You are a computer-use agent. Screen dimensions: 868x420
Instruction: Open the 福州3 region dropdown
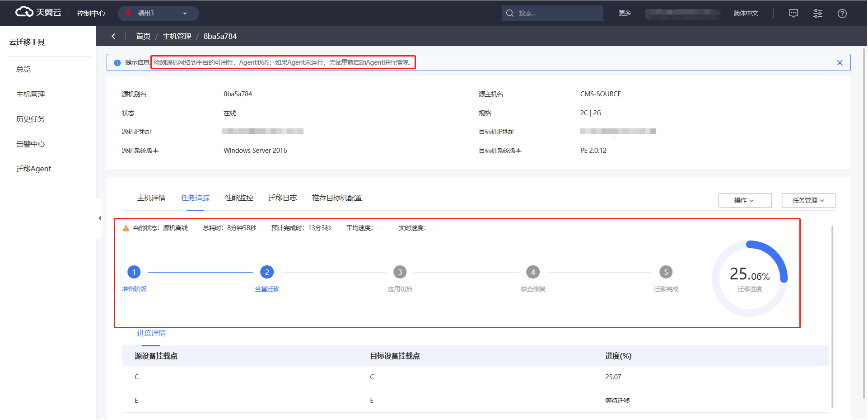click(158, 13)
